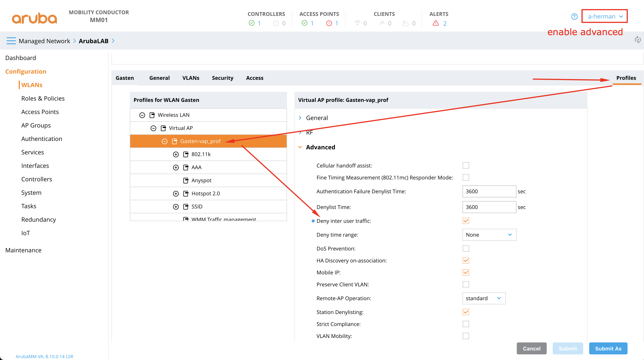Screen dimensions: 644x360
Task: Enable VLAN Mobility checkbox
Action: (x=466, y=336)
